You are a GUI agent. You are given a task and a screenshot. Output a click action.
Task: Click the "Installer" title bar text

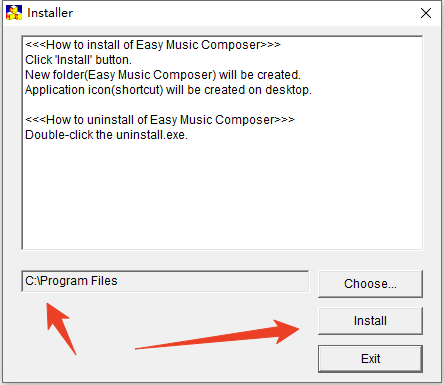(50, 13)
